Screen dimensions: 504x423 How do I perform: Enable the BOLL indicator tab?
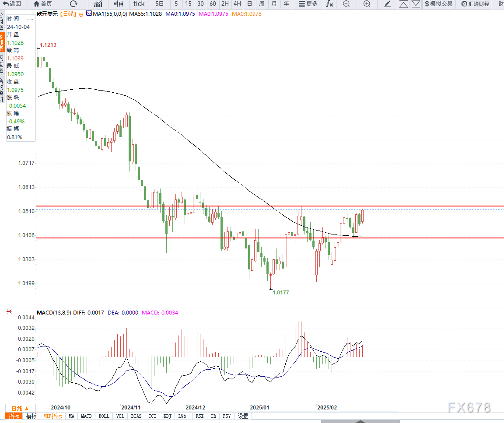(104, 416)
